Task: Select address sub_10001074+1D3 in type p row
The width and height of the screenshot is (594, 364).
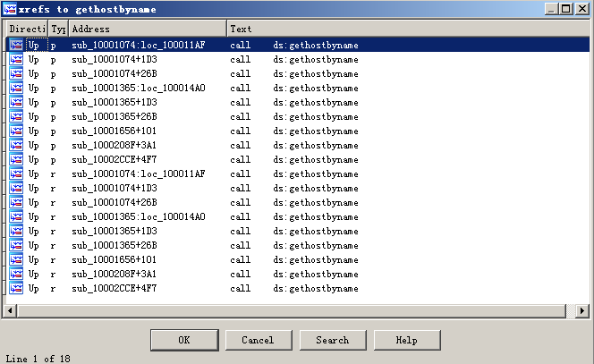Action: (115, 59)
